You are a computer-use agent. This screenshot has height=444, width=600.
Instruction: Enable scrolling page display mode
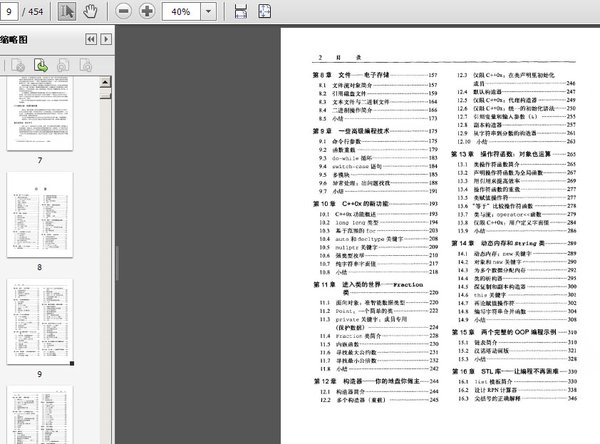(x=241, y=11)
